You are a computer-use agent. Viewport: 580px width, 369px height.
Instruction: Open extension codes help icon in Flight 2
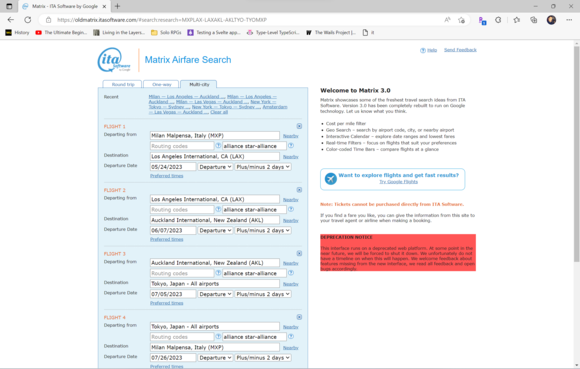pyautogui.click(x=291, y=209)
